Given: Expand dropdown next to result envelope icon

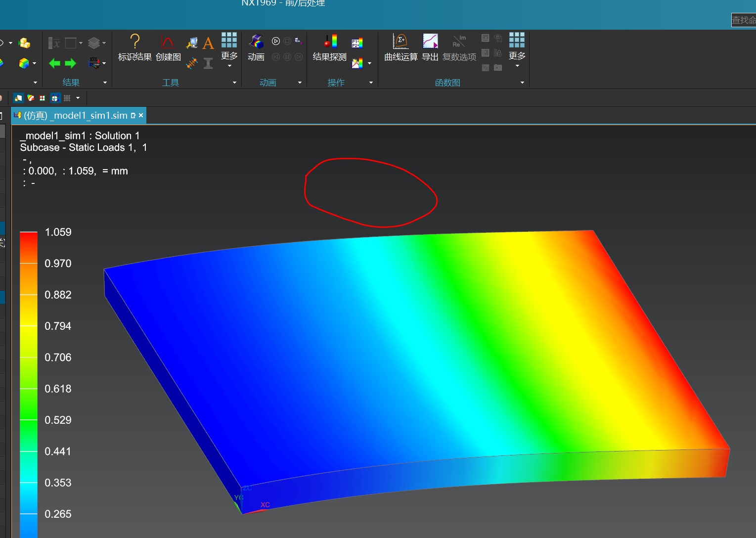Looking at the screenshot, I should pyautogui.click(x=369, y=63).
